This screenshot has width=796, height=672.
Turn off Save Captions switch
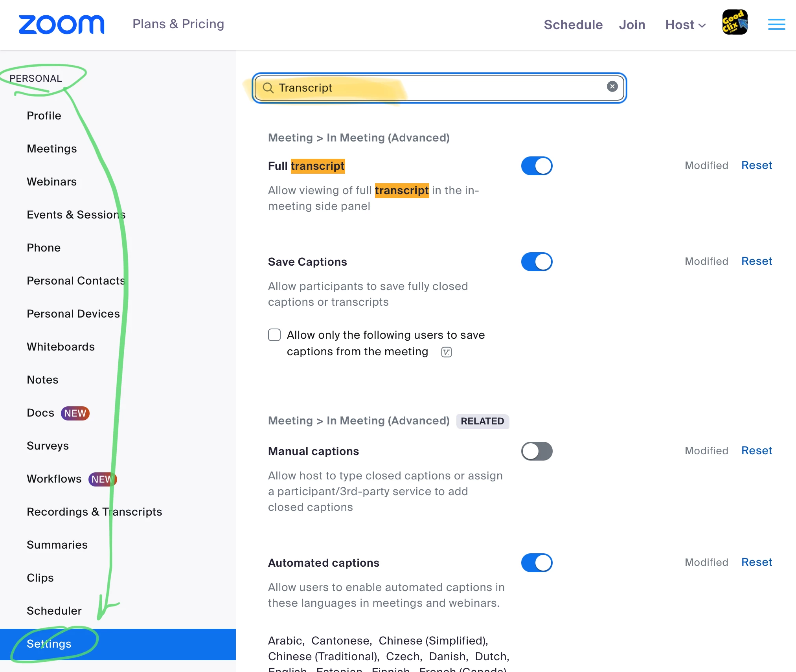(537, 262)
